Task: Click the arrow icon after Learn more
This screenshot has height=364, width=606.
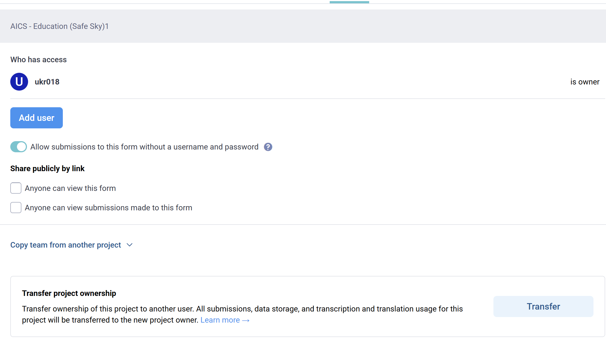Action: click(x=246, y=320)
